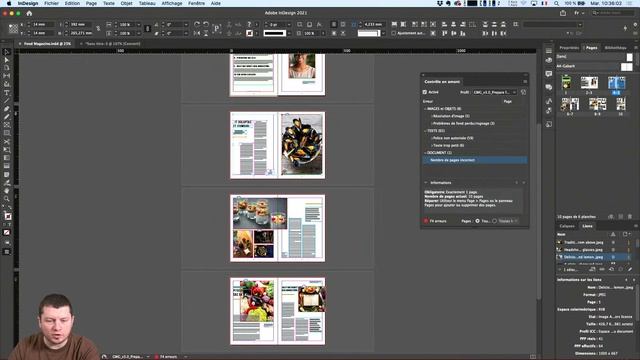Click embed preflight profile icon

click(523, 92)
